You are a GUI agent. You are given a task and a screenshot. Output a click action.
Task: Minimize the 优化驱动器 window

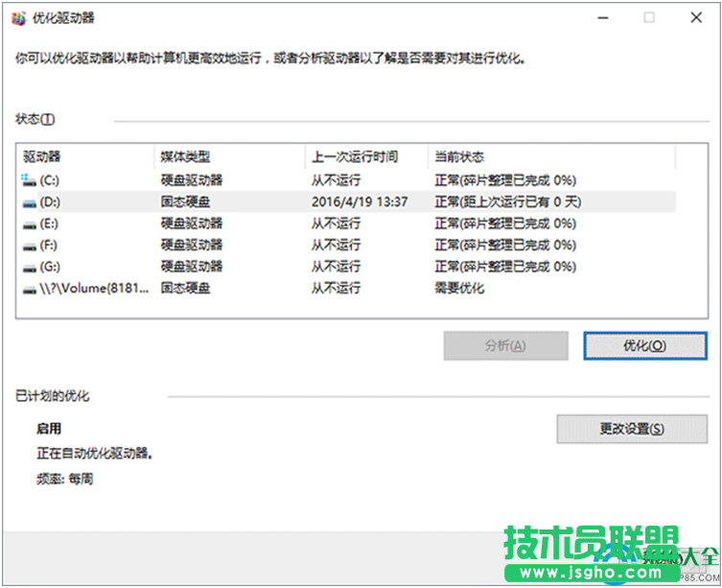tap(603, 18)
